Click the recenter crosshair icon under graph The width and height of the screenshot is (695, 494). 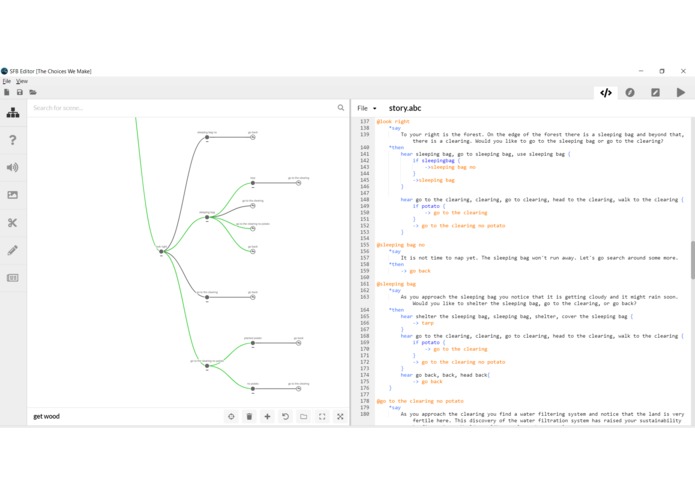pos(231,416)
